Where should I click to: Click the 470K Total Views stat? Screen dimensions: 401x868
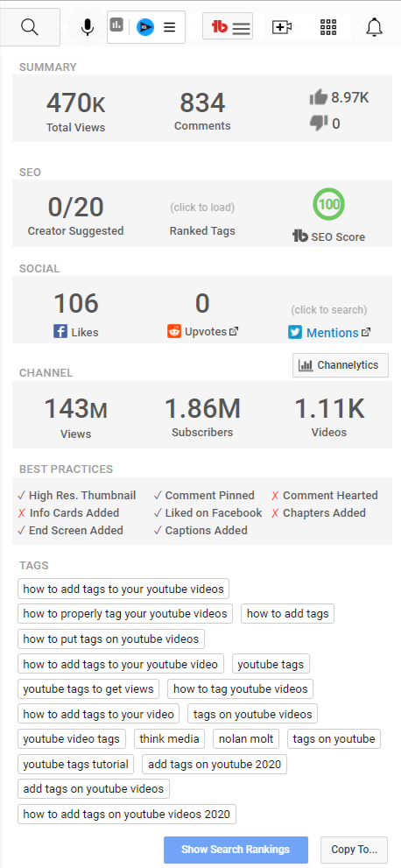pos(76,111)
